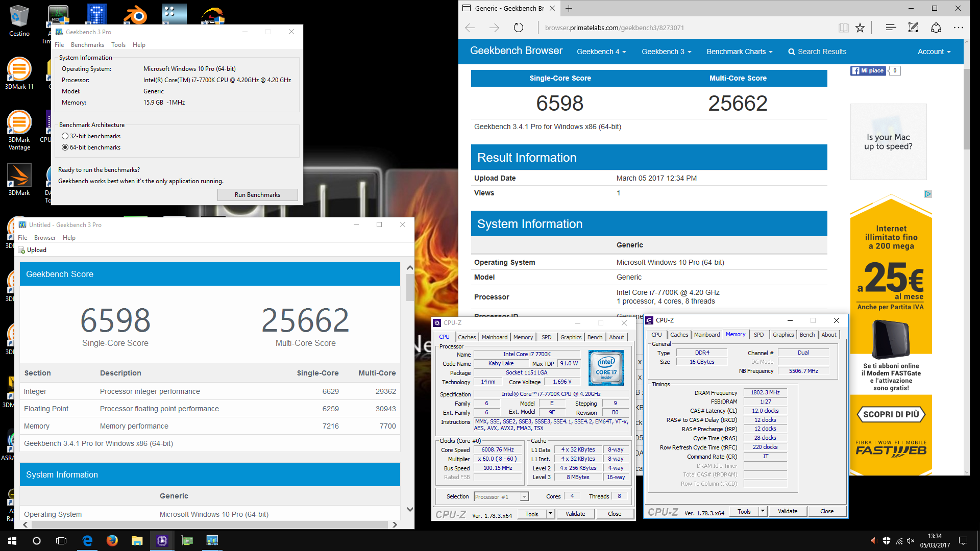
Task: Click the Edge share icon
Action: coord(936,28)
